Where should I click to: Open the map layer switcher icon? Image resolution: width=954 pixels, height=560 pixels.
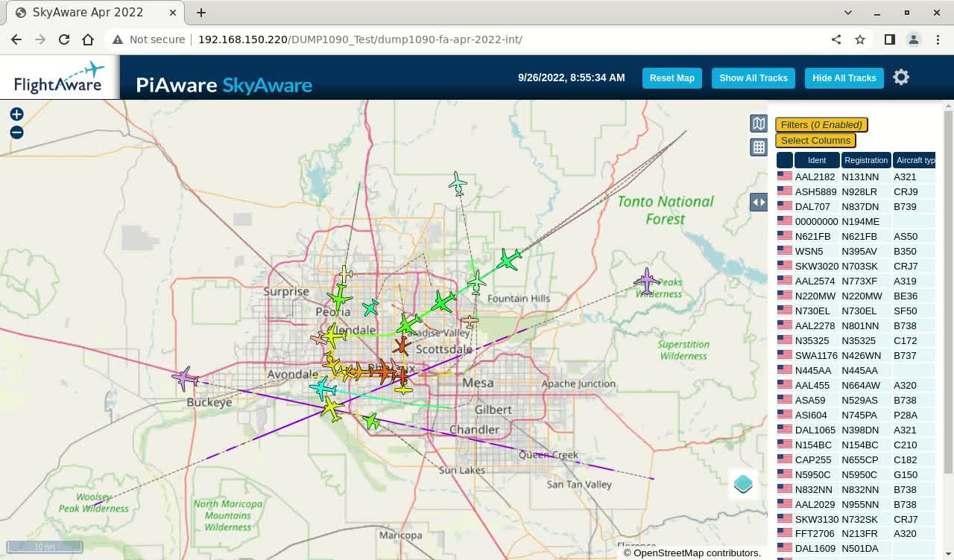[x=743, y=484]
